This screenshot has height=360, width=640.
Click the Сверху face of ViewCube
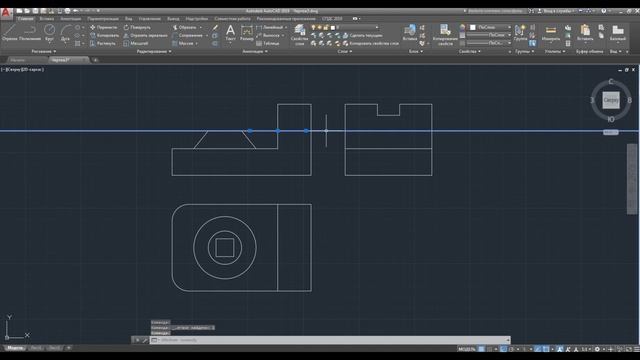[611, 100]
